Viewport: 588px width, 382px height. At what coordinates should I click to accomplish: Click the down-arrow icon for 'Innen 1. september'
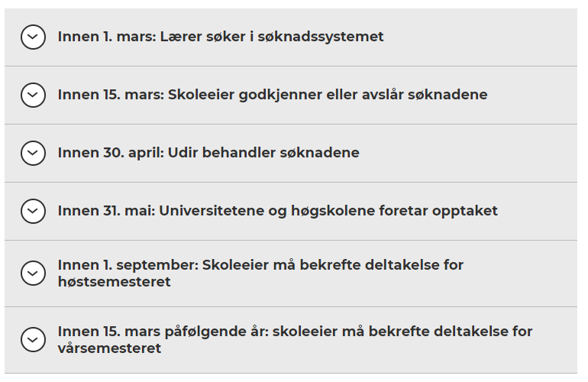point(33,273)
